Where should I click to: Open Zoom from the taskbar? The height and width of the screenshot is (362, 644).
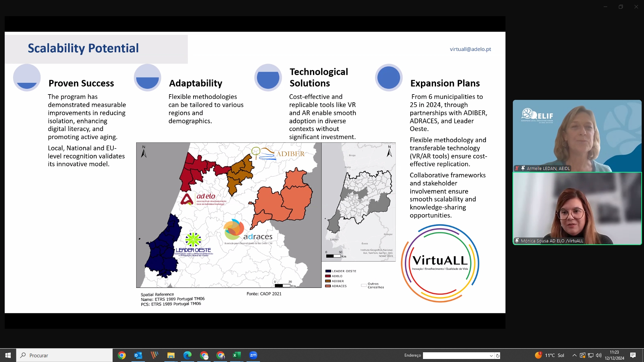(x=253, y=355)
